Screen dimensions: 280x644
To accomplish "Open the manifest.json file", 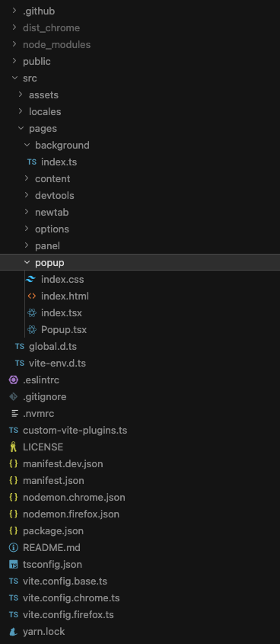I will pyautogui.click(x=53, y=481).
